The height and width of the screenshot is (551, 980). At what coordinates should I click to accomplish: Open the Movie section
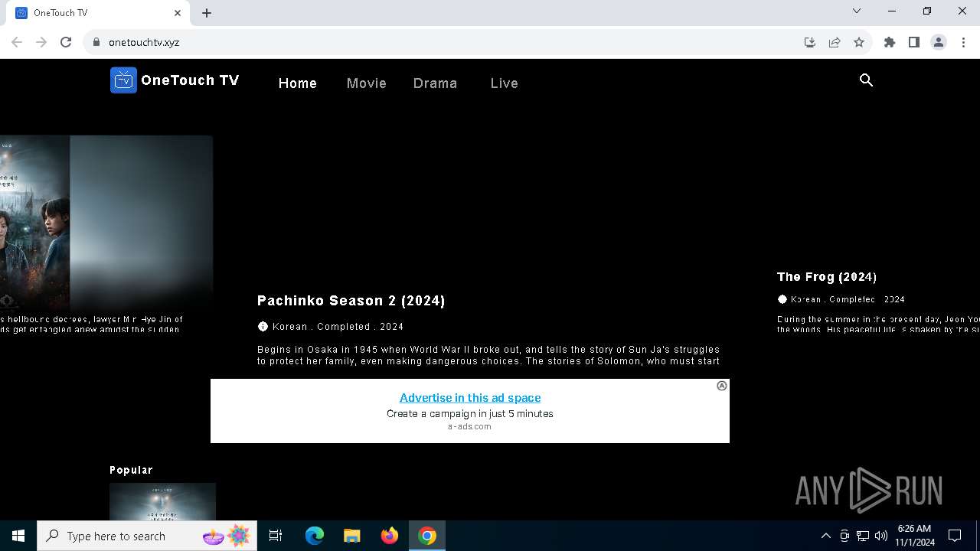[x=367, y=83]
